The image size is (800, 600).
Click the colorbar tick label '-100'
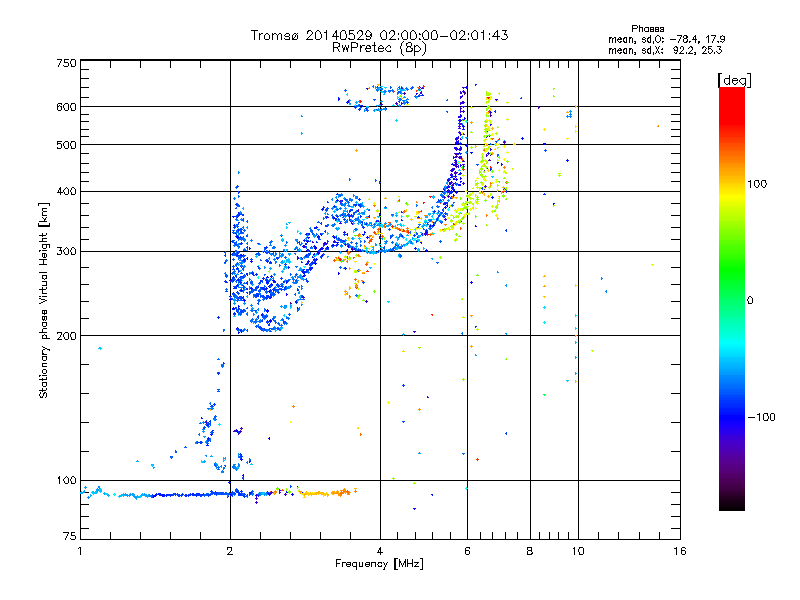(761, 417)
